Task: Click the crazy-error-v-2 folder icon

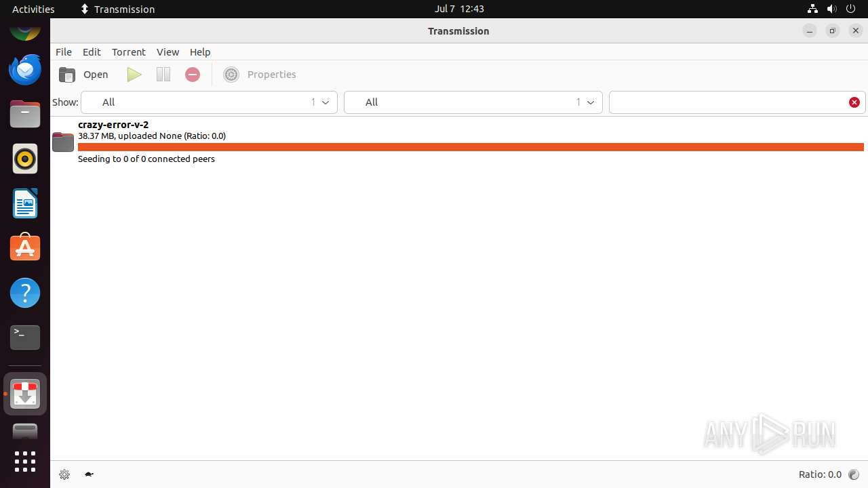Action: pyautogui.click(x=63, y=142)
